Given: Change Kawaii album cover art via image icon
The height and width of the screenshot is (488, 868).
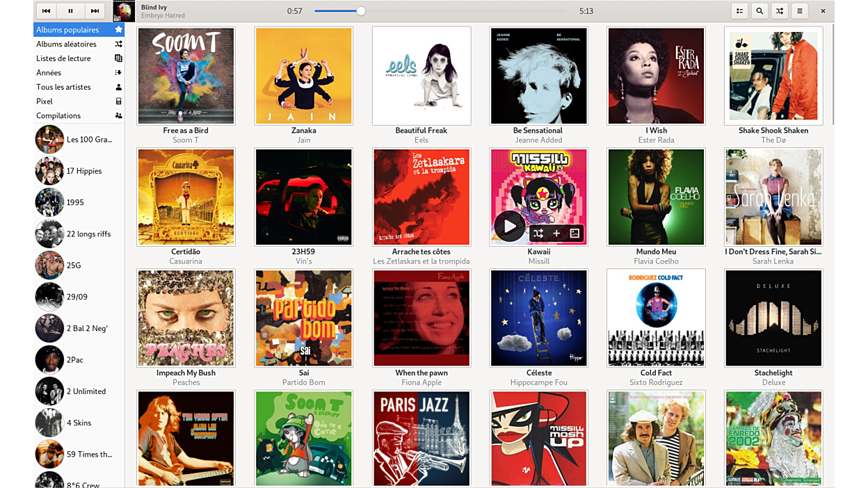Looking at the screenshot, I should 574,234.
